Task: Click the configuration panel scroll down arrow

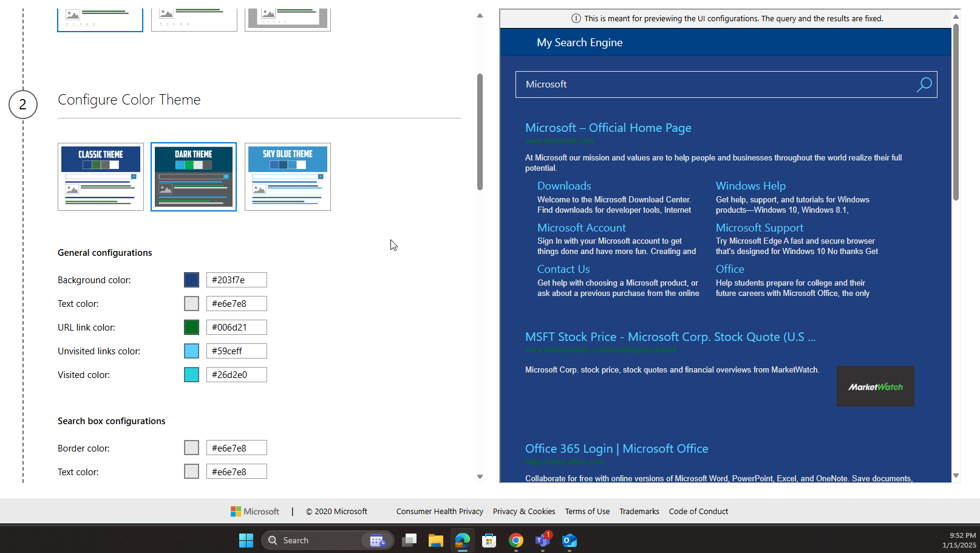Action: [480, 477]
